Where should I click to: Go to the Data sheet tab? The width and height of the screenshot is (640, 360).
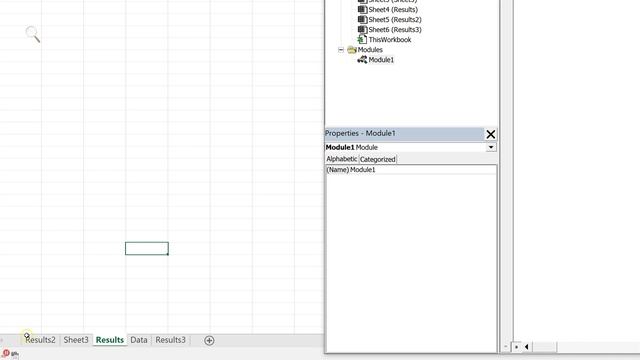pos(139,340)
